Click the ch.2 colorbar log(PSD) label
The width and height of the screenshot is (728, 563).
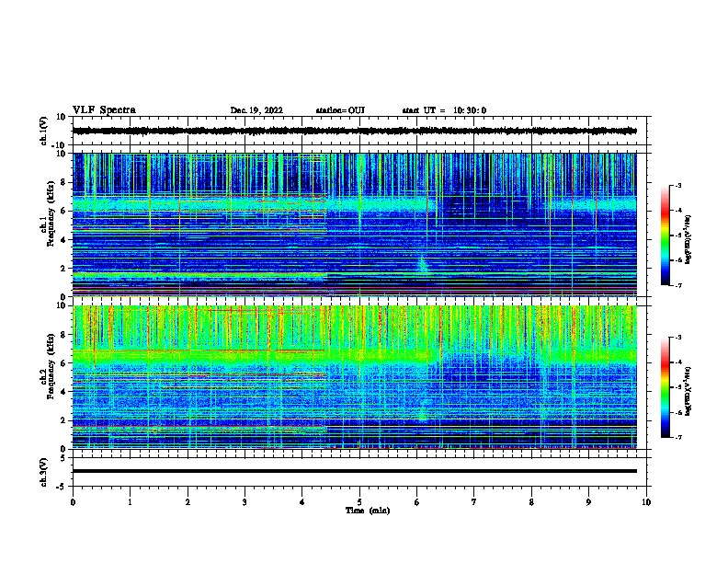coord(688,391)
